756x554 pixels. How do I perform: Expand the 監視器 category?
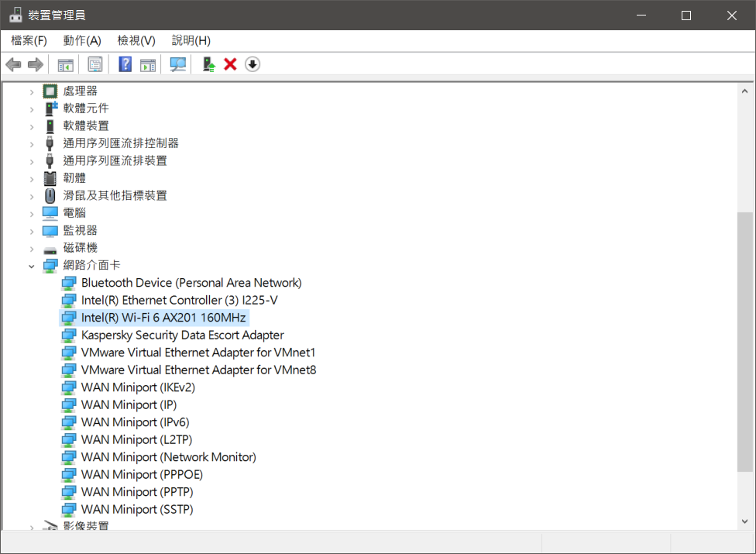pos(32,232)
